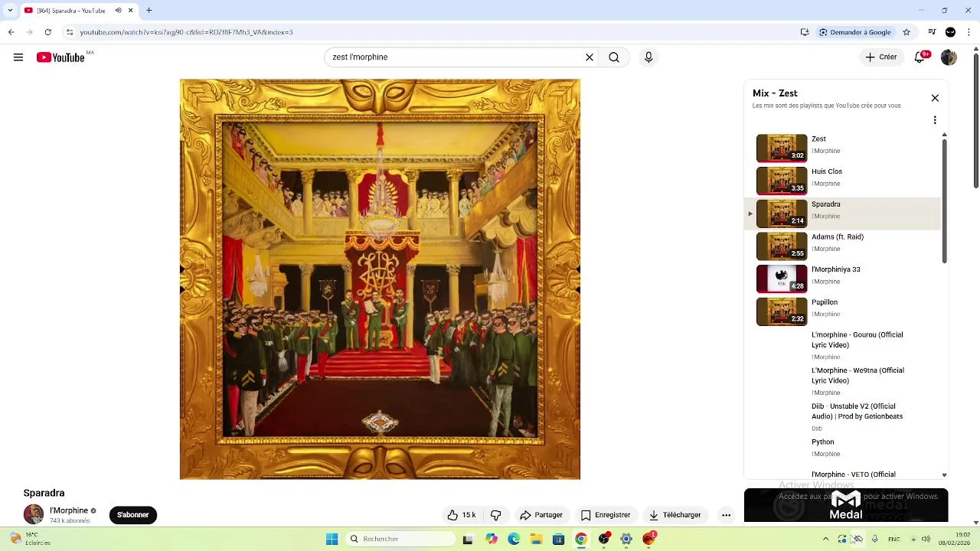Open the YouTube hamburger guide menu

point(18,57)
